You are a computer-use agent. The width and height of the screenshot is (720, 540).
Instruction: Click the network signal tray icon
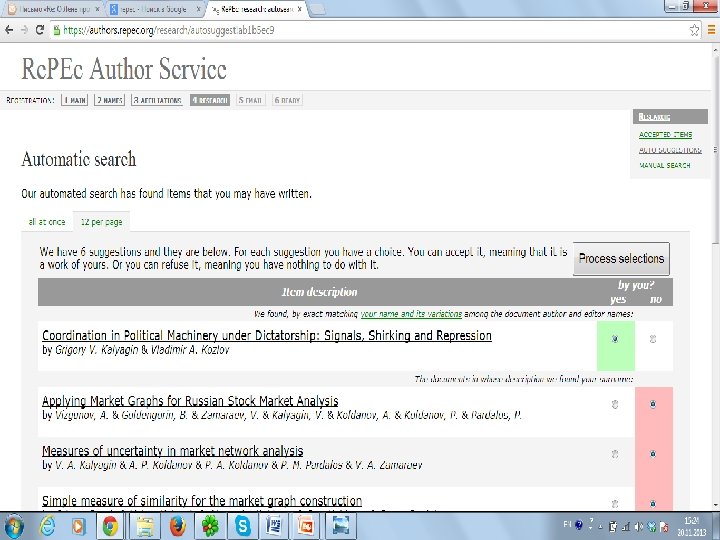625,527
